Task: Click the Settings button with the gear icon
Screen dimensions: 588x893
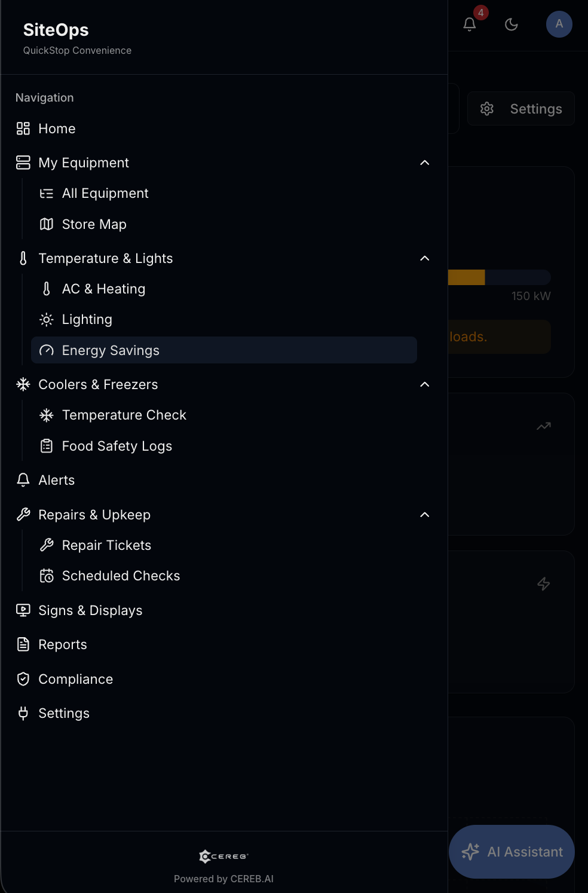Action: pyautogui.click(x=520, y=109)
